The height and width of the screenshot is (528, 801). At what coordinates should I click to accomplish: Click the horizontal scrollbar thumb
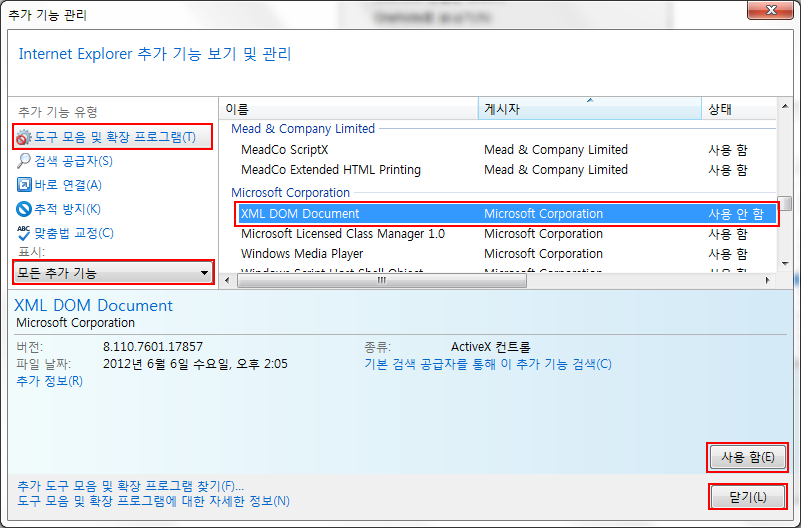click(x=382, y=280)
